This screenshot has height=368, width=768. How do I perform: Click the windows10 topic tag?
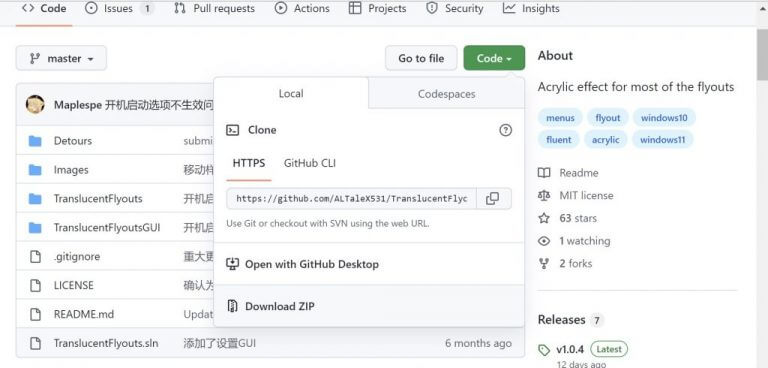(664, 118)
